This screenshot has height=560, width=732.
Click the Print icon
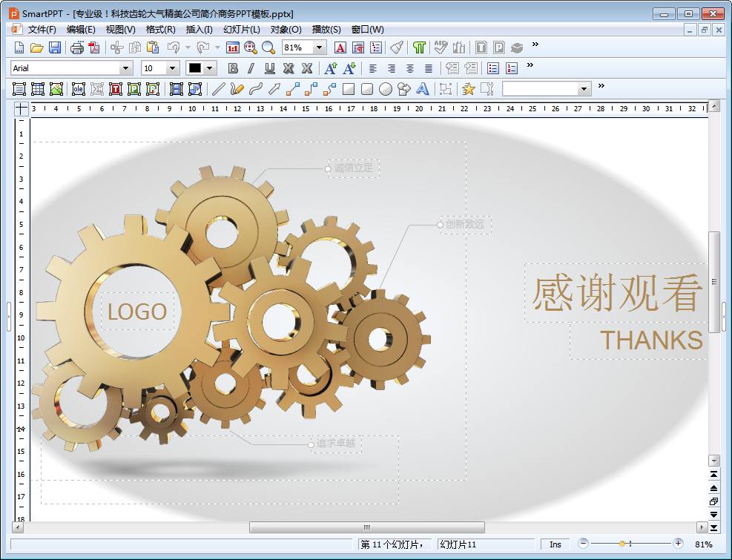(77, 47)
